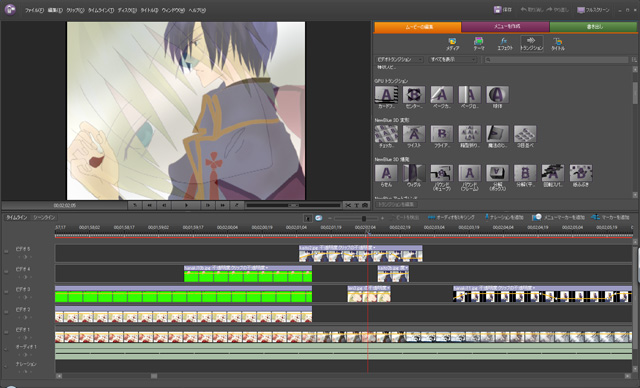Click the add text (T) icon

[356, 205]
